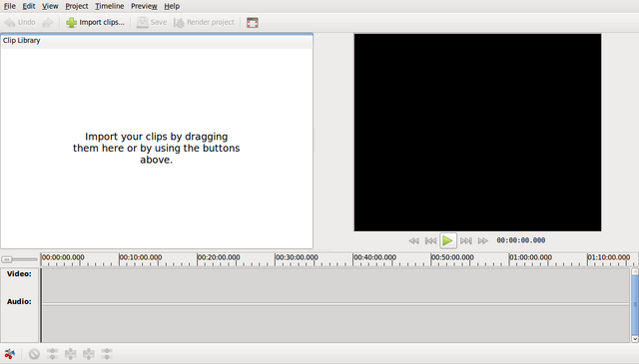Click the timeline zoom slider
Screen dimensions: 639x364
[19, 259]
